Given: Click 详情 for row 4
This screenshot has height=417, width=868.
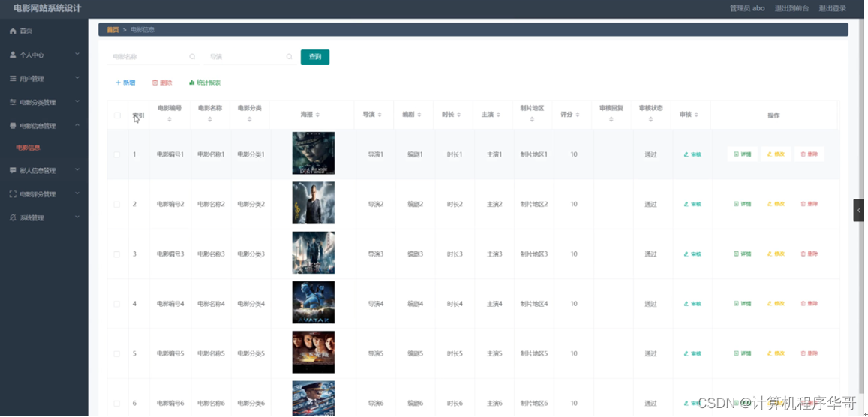Looking at the screenshot, I should tap(743, 304).
